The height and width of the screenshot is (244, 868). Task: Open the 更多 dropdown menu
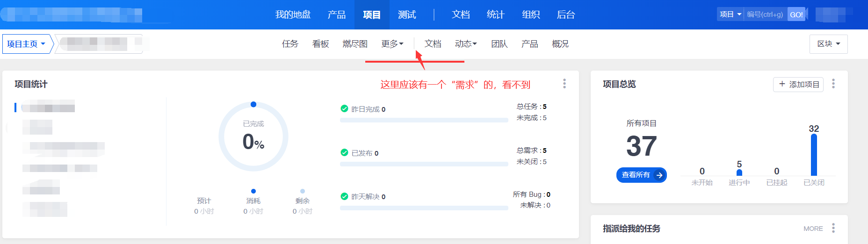[x=392, y=44]
